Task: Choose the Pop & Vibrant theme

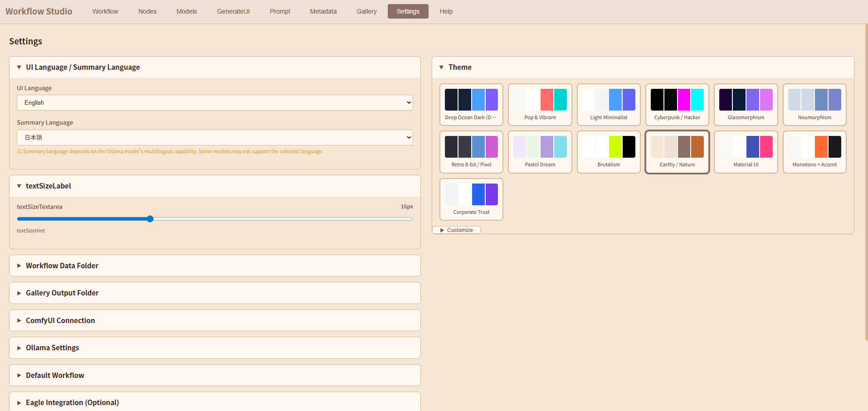Action: (x=540, y=105)
